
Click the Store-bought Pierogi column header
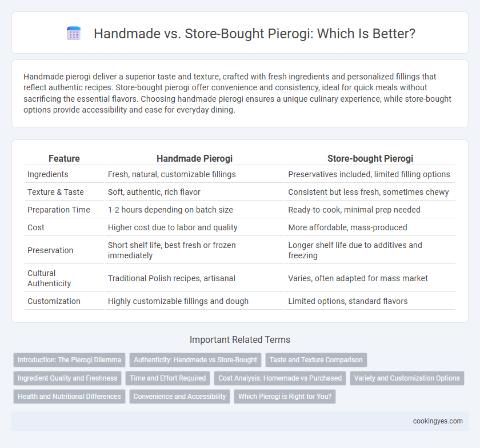coord(370,158)
